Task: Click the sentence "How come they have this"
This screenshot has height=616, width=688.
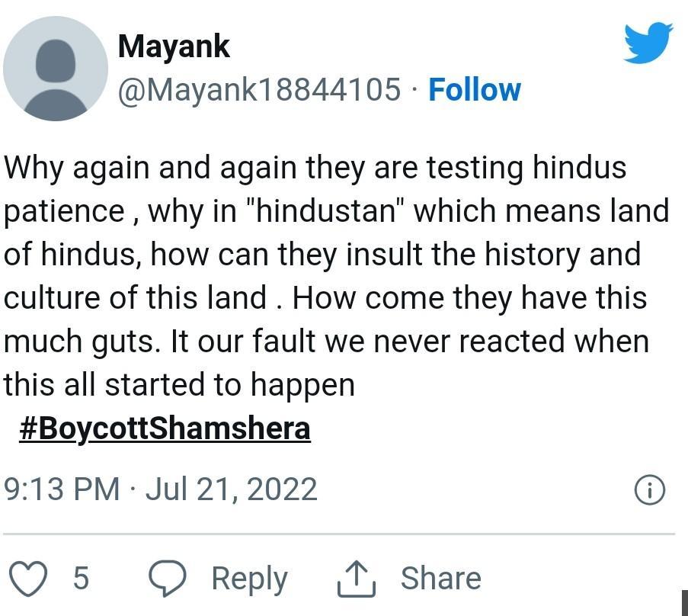Action: tap(470, 297)
